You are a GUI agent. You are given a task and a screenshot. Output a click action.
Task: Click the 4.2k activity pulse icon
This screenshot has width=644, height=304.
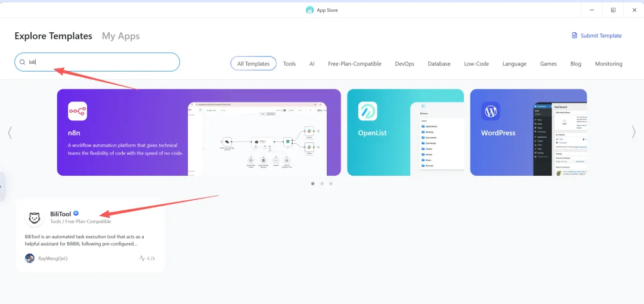click(x=142, y=259)
